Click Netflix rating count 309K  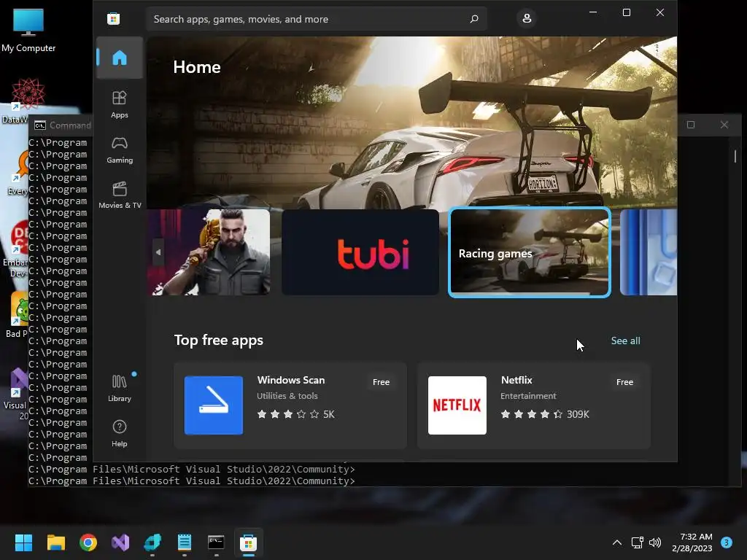[578, 414]
